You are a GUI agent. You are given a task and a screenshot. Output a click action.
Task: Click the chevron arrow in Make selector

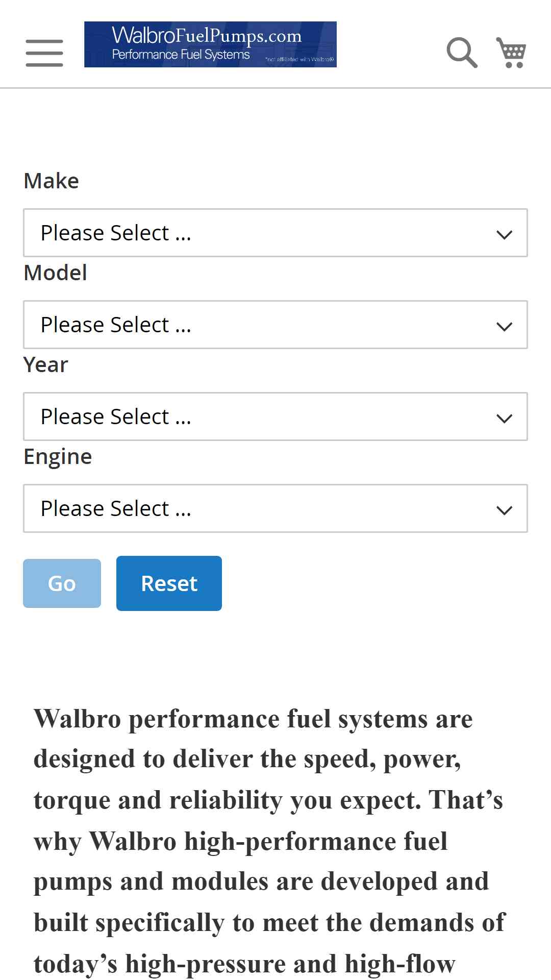[504, 234]
